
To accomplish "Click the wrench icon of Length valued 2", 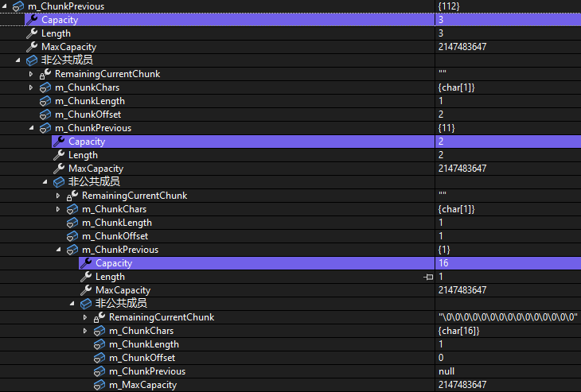I will pyautogui.click(x=59, y=155).
